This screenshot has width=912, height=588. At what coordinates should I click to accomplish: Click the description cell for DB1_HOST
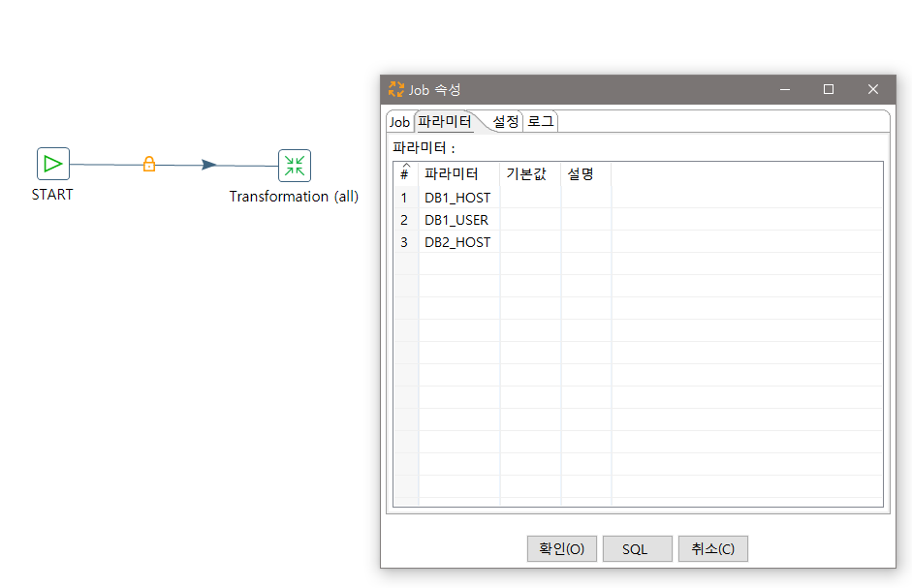pos(586,198)
